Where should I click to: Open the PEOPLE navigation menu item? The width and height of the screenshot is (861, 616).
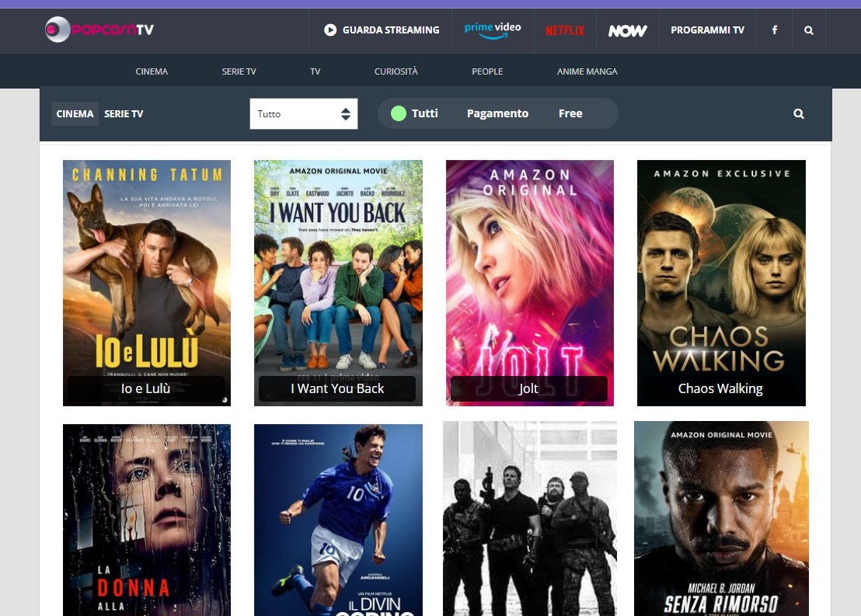487,71
